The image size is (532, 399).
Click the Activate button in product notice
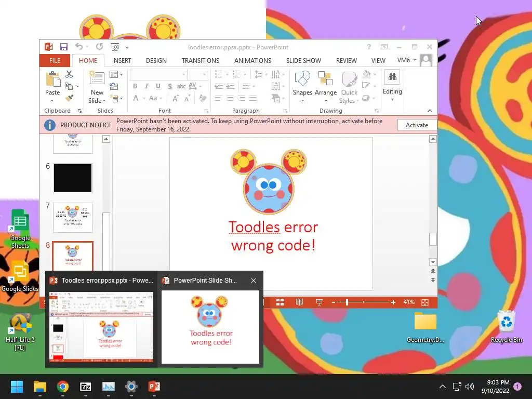417,125
